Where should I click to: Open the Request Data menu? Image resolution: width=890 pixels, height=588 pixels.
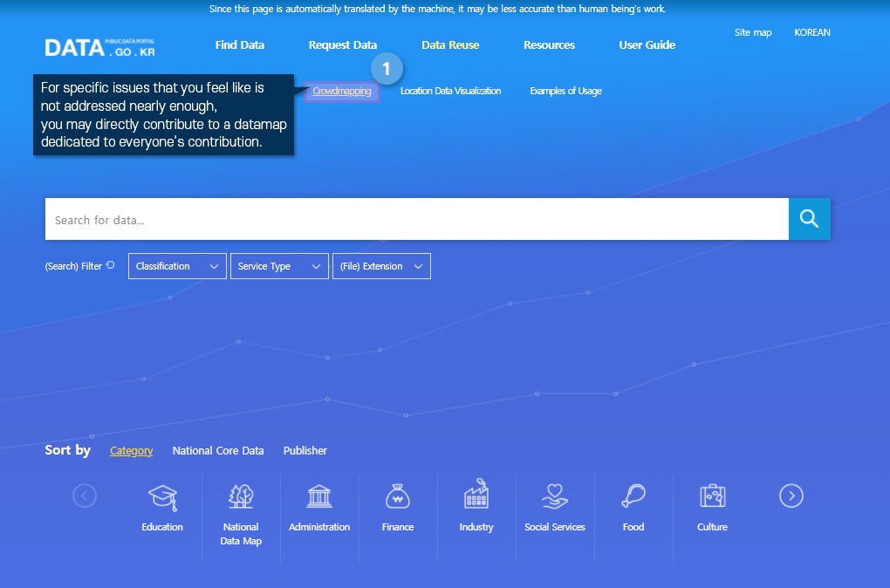[343, 44]
